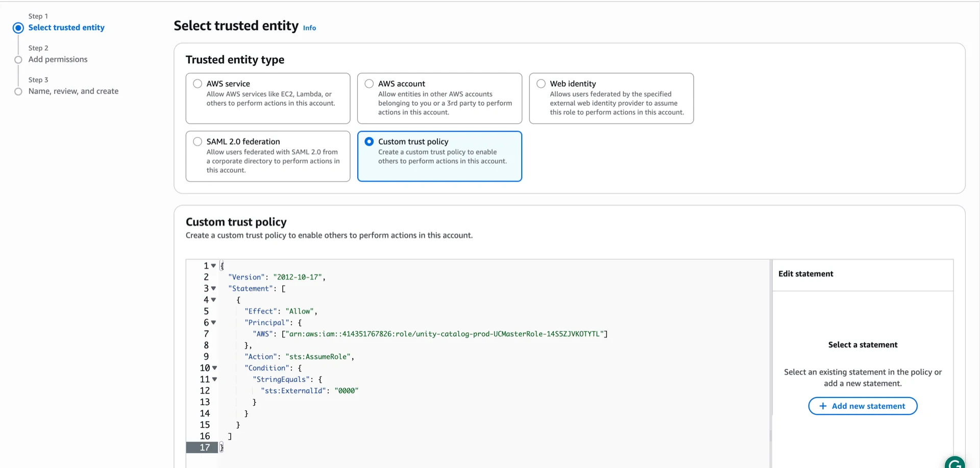
Task: Select the AWS service radio option
Action: (198, 84)
